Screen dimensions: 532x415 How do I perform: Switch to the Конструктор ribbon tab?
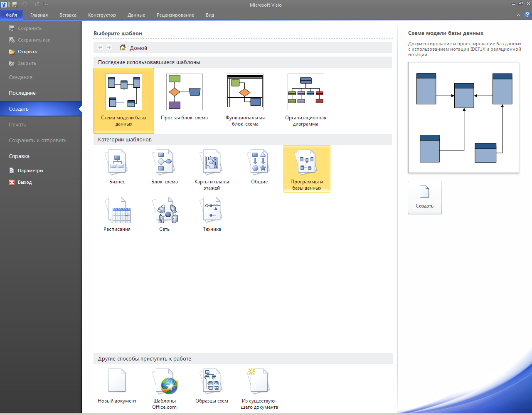(x=102, y=15)
